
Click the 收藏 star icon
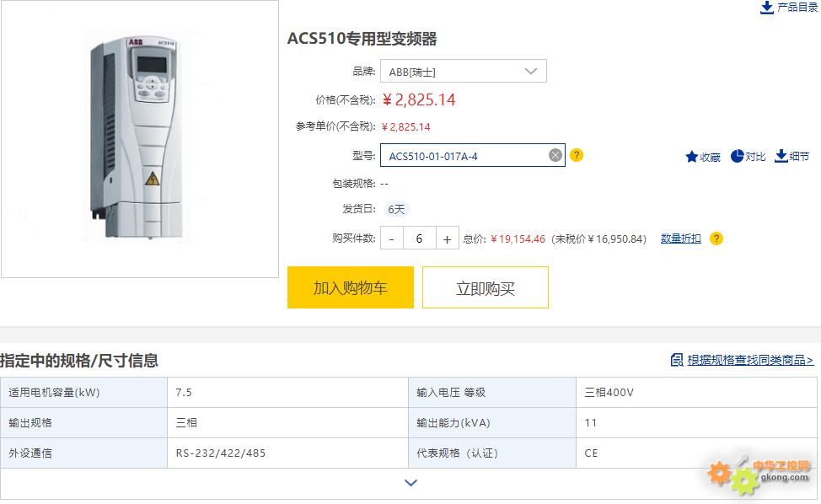(x=692, y=157)
